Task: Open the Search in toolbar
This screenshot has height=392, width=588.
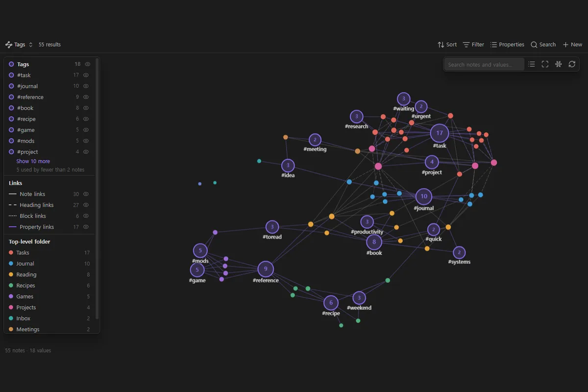Action: (x=543, y=45)
